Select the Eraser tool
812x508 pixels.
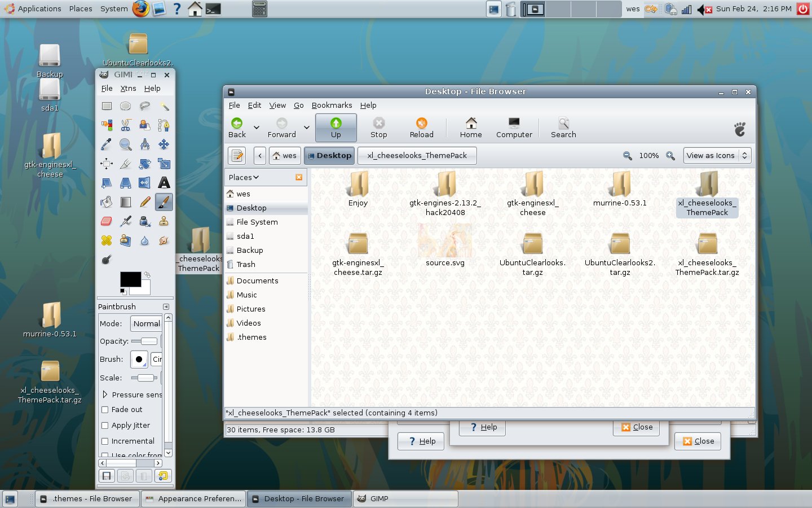click(x=107, y=221)
